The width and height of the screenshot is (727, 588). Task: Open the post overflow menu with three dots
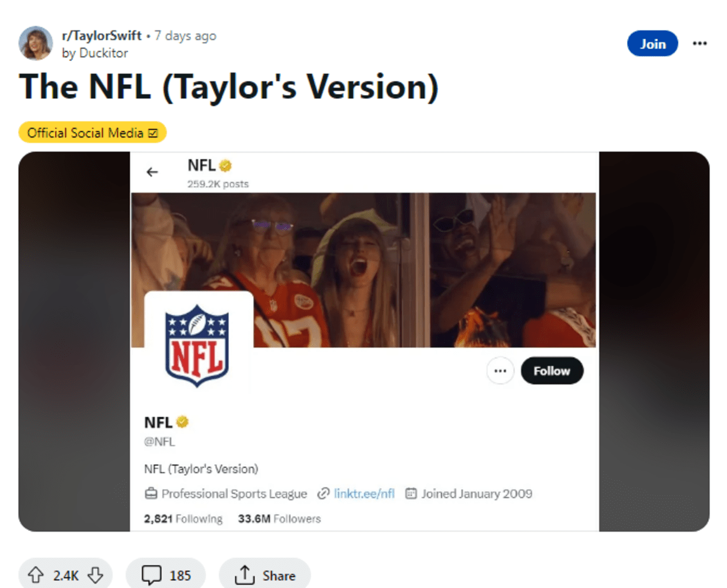pyautogui.click(x=700, y=43)
